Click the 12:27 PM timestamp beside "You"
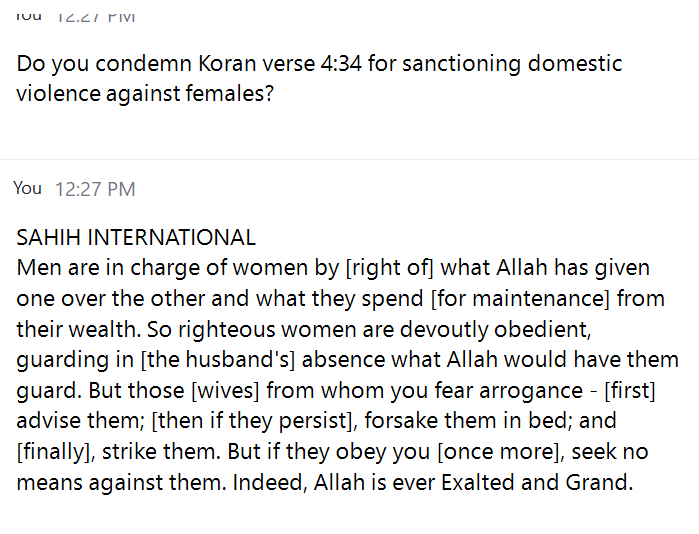 click(95, 189)
